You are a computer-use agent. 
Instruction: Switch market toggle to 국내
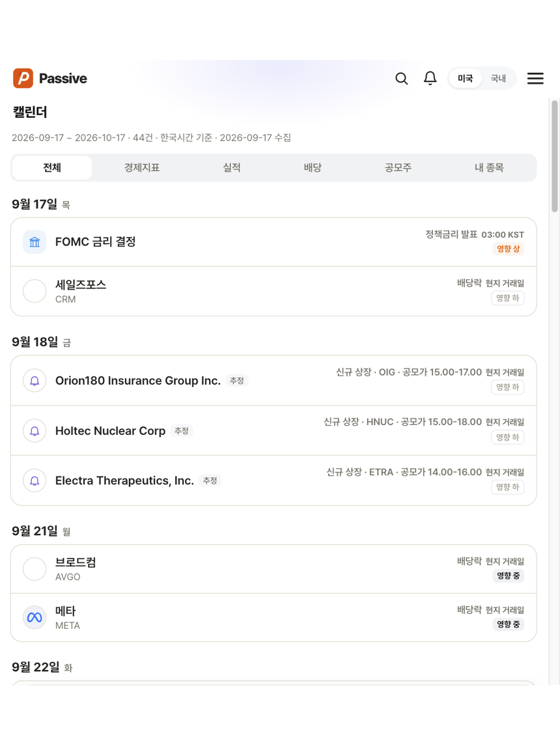coord(498,79)
